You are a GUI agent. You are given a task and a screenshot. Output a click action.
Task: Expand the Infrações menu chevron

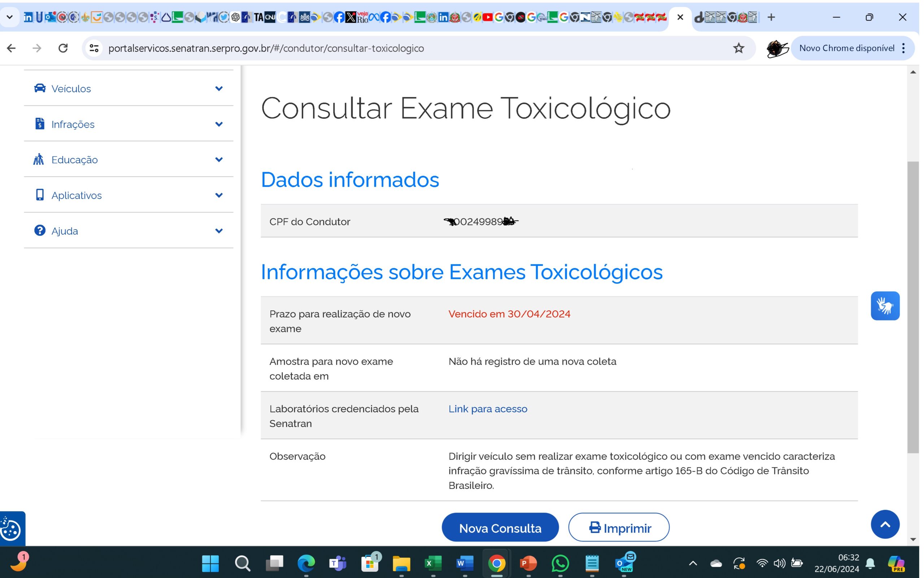(219, 124)
